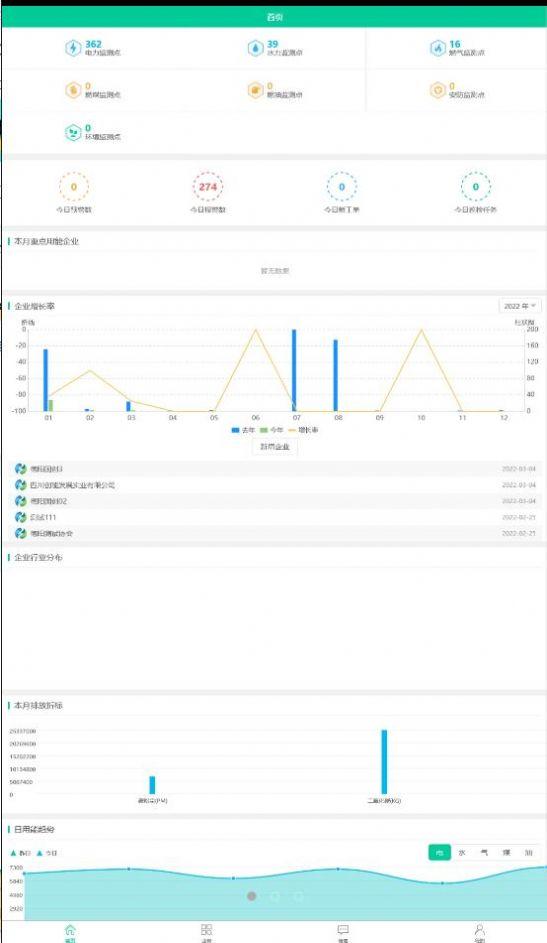Click the tall blue emissions bar on the right
The image size is (547, 943).
point(384,762)
